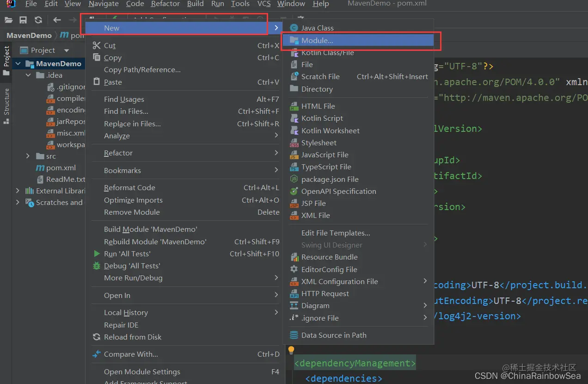
Task: Open the VCS menu
Action: (x=264, y=4)
